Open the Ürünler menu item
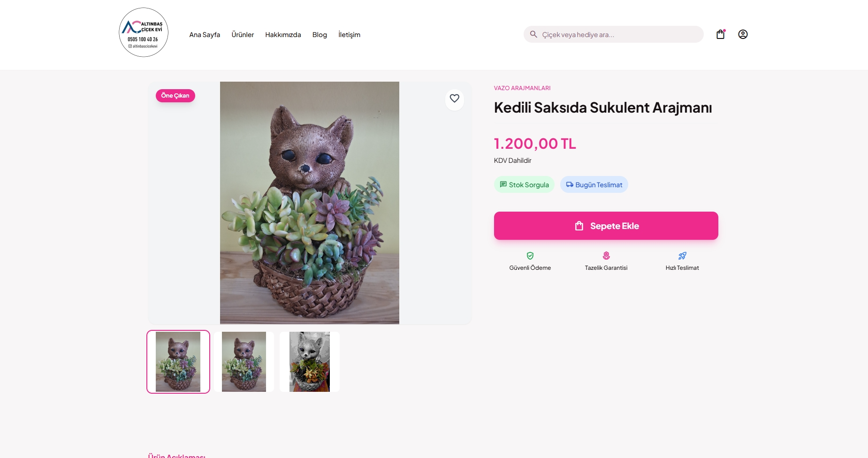Screen dimensions: 868x458 243,35
